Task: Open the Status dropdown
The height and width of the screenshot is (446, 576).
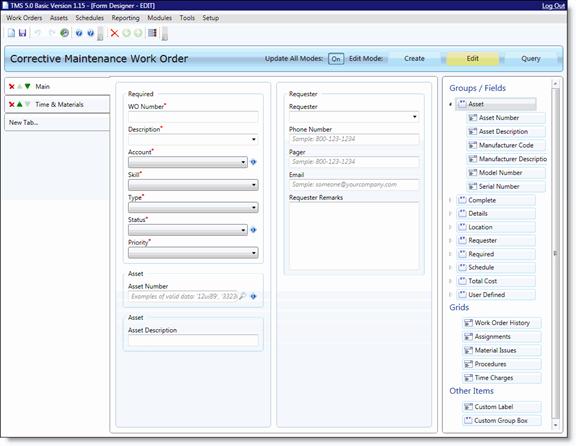Action: [x=243, y=230]
